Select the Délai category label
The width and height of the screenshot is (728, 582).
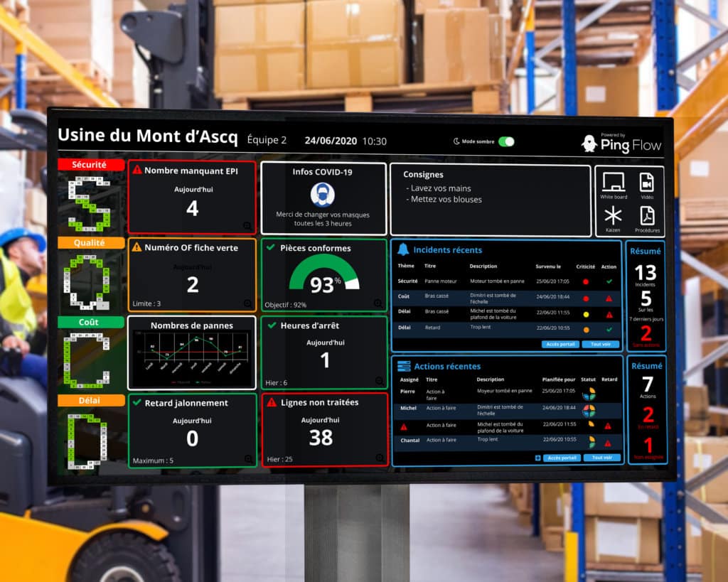[90, 401]
